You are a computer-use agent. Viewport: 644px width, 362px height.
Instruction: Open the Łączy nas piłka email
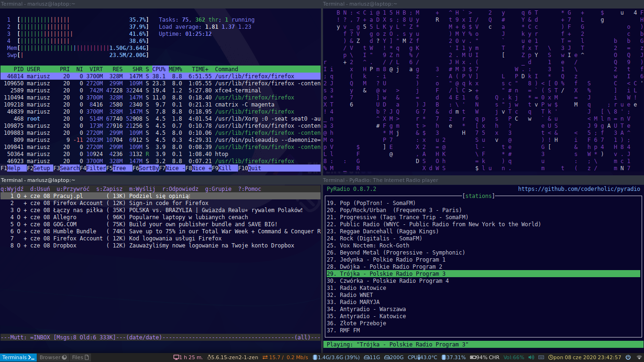coord(160,210)
